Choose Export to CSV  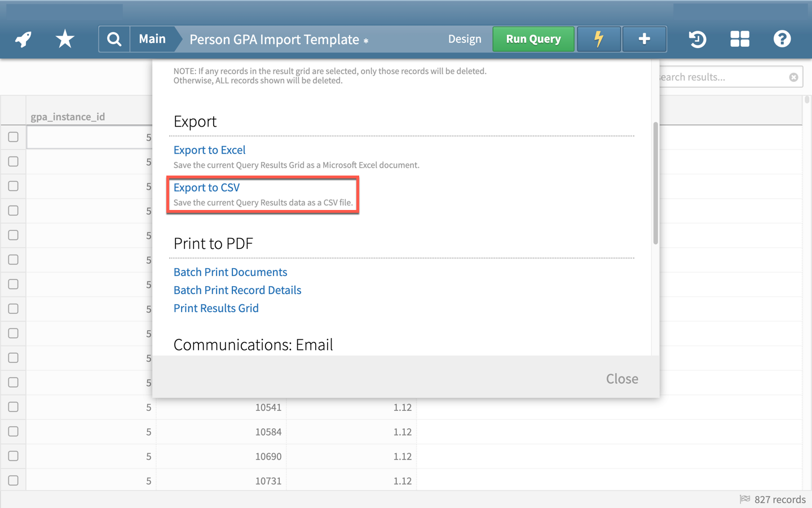pos(206,187)
